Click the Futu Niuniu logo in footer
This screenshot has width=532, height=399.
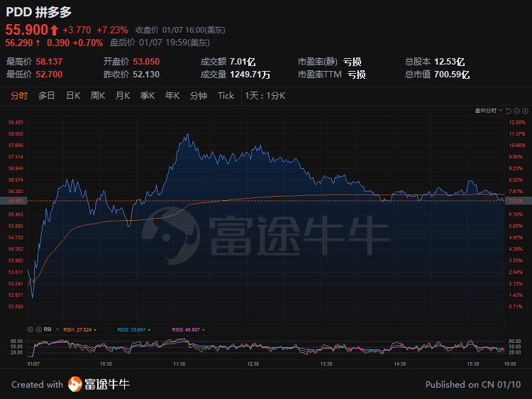click(x=99, y=384)
